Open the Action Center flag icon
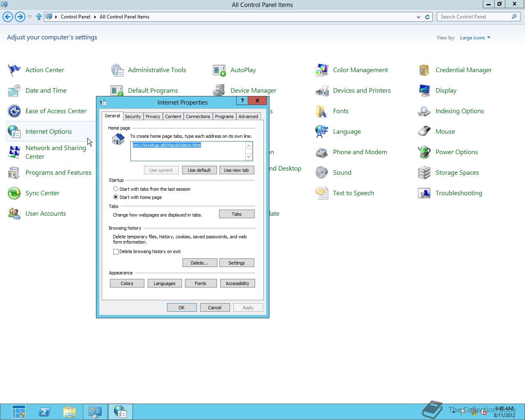 (14, 70)
